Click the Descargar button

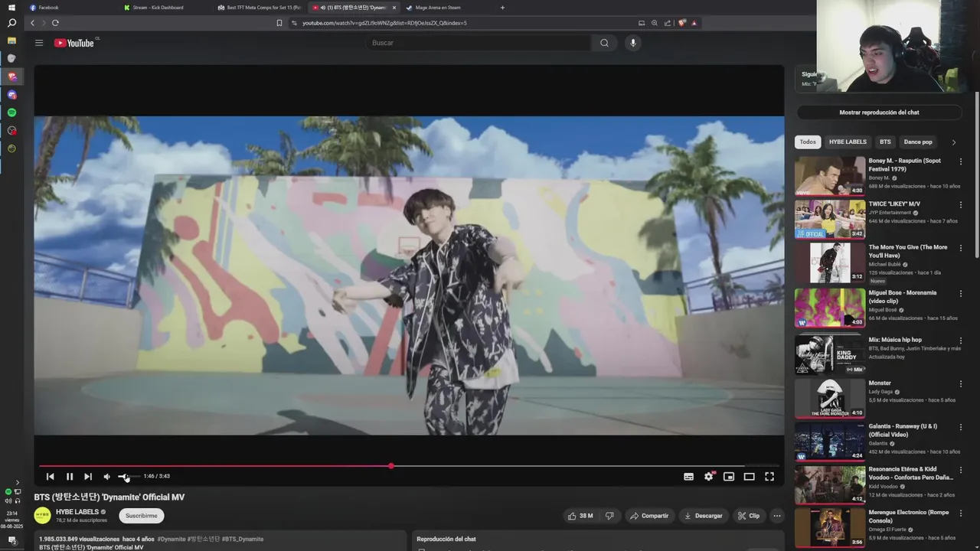click(703, 516)
